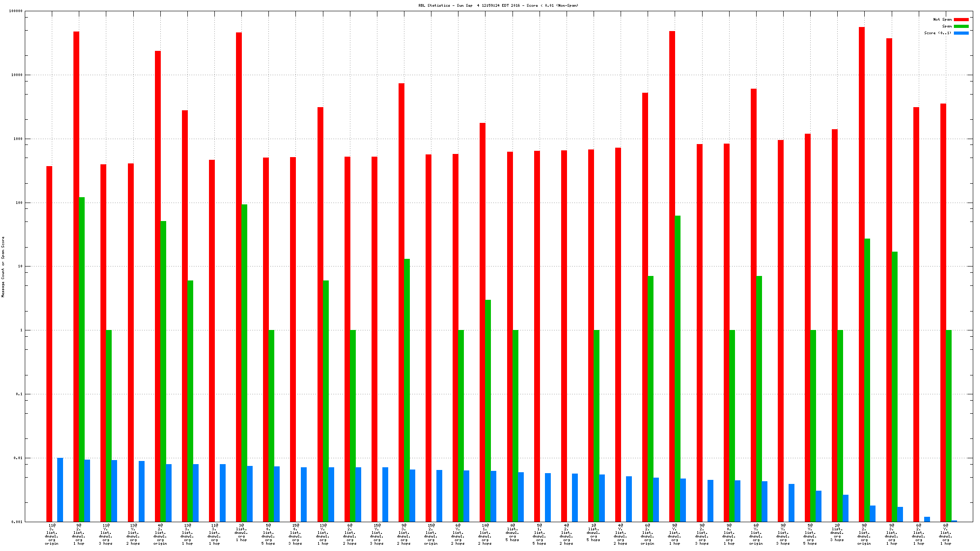The height and width of the screenshot is (551, 980).
Task: Select the '10@ 1. list.dnswl.org 2 hops' label
Action: [485, 534]
